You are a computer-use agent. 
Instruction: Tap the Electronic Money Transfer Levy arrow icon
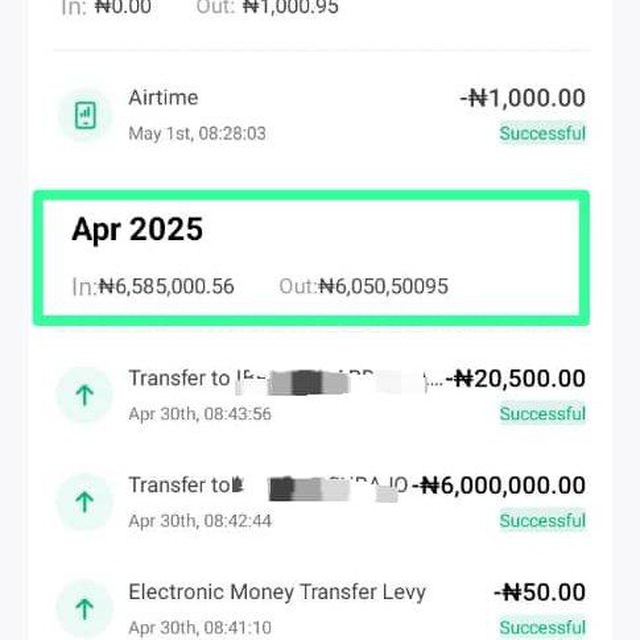click(85, 609)
